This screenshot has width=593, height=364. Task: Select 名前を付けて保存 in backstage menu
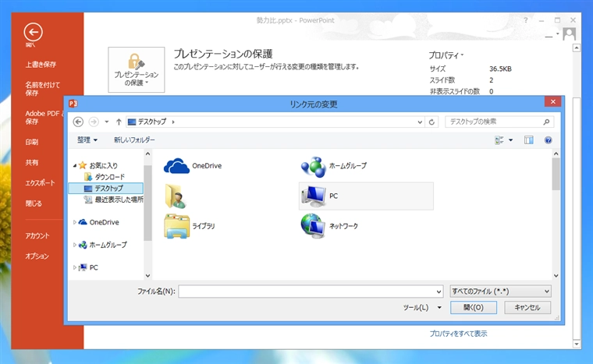42,89
